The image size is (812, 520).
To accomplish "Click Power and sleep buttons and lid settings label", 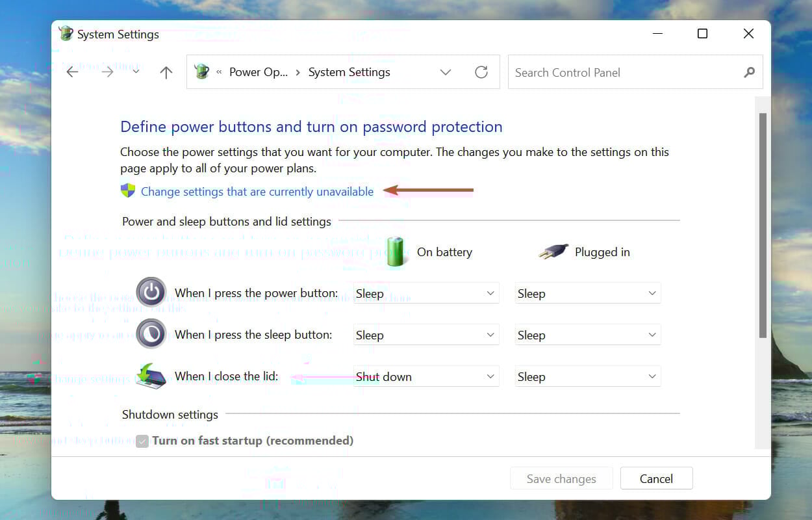I will (227, 222).
